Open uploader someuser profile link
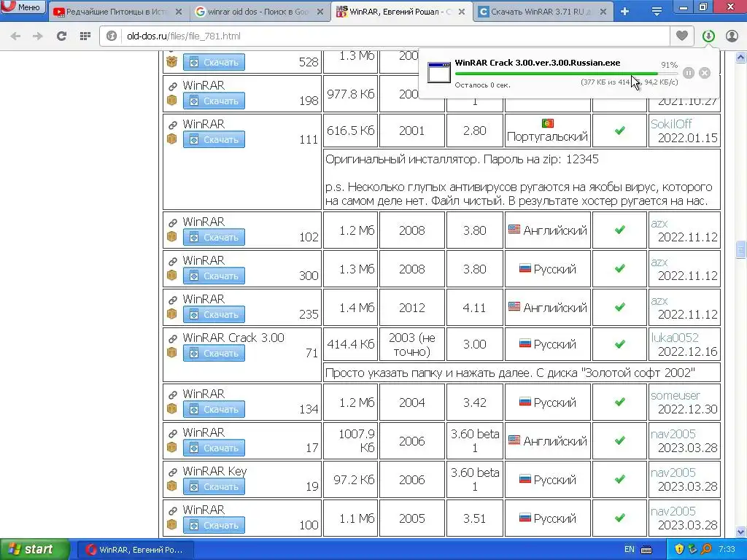 (x=675, y=395)
